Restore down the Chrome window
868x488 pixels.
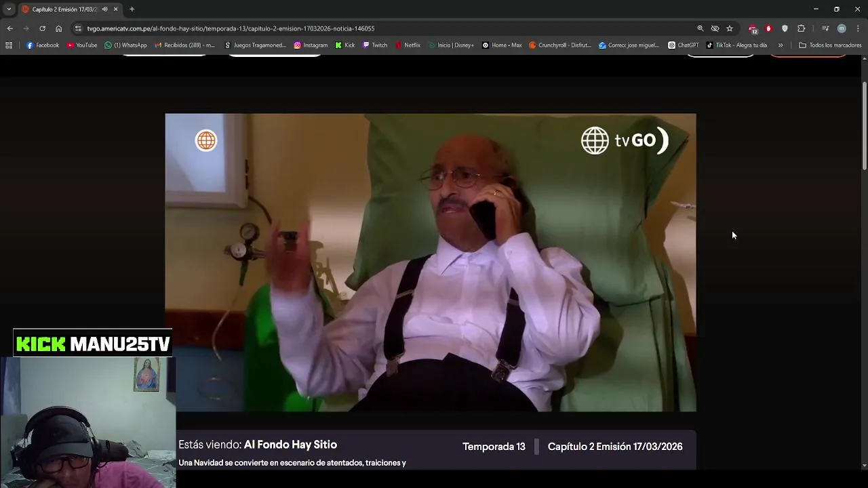(x=837, y=9)
